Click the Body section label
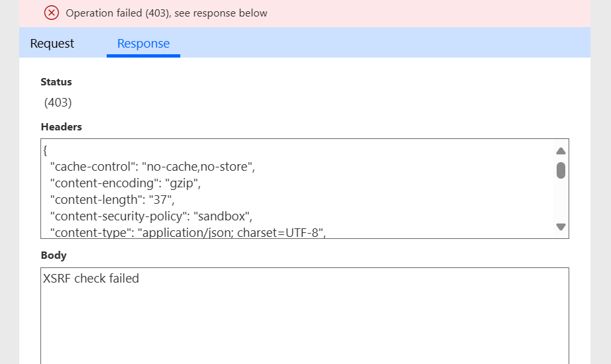This screenshot has width=611, height=364. click(x=54, y=255)
